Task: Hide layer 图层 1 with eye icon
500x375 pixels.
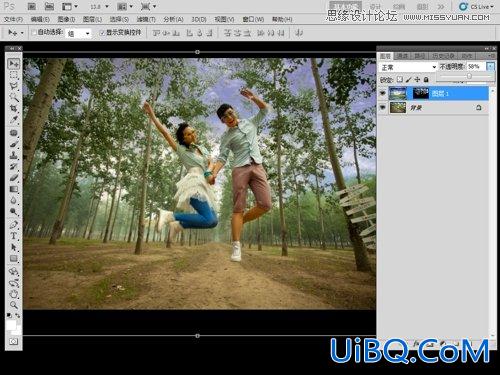Action: click(383, 93)
